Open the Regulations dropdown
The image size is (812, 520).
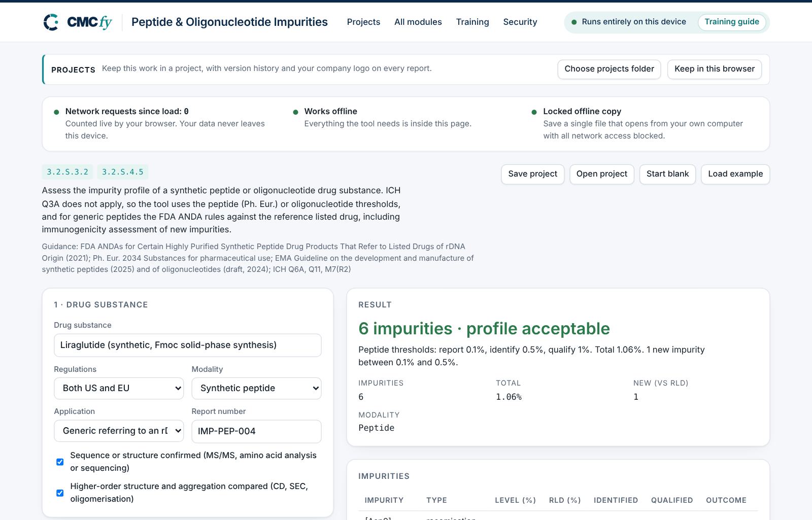coord(119,388)
